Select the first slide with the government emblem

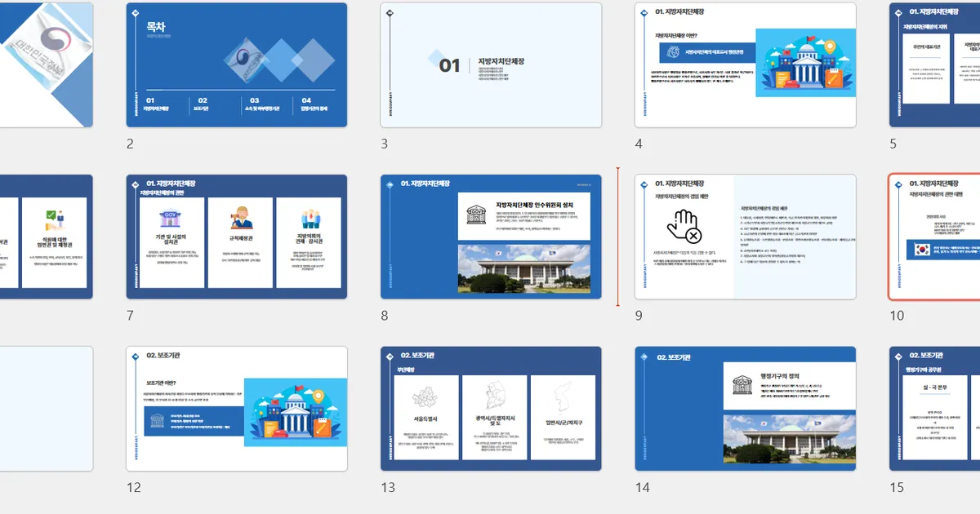46,64
